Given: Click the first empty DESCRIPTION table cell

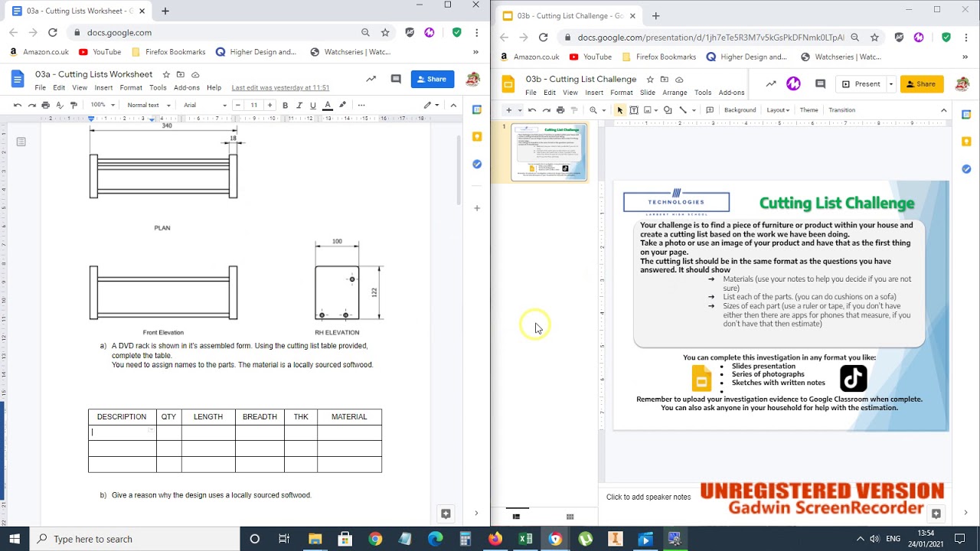Looking at the screenshot, I should tap(122, 432).
